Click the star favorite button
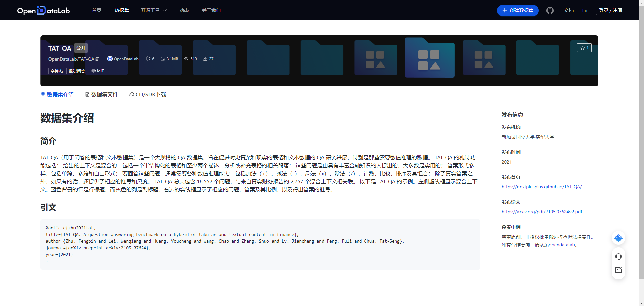 [584, 48]
